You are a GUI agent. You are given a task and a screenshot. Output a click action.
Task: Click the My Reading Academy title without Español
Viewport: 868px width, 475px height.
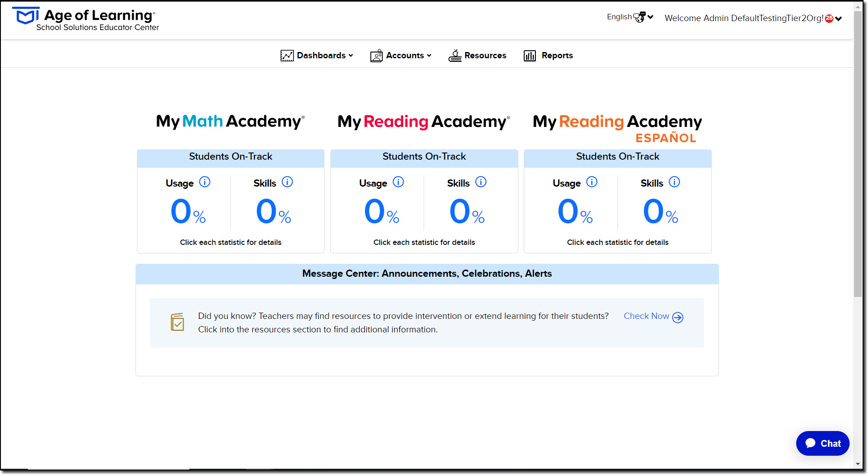[x=424, y=122]
